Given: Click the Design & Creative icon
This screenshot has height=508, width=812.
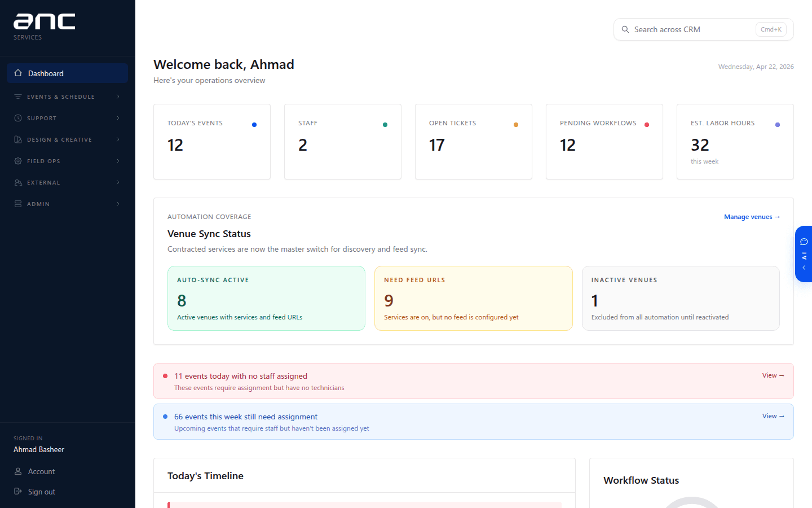Looking at the screenshot, I should click(18, 139).
